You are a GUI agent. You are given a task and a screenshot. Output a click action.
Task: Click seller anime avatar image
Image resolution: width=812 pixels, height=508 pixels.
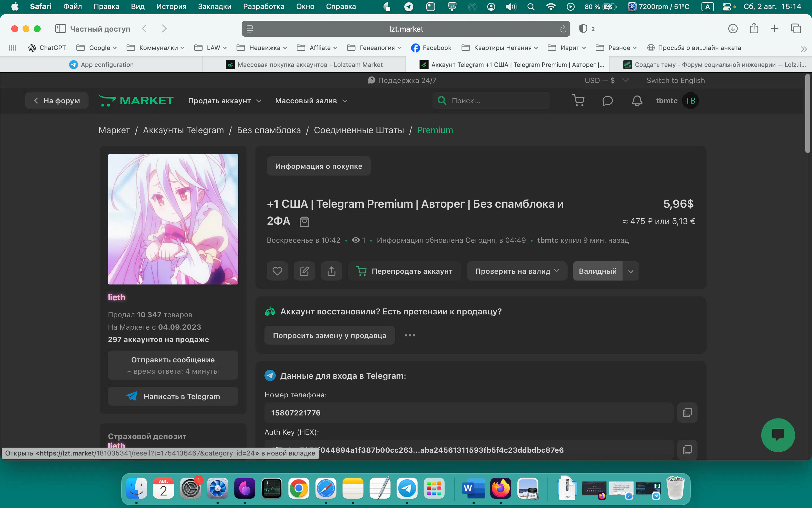(173, 219)
